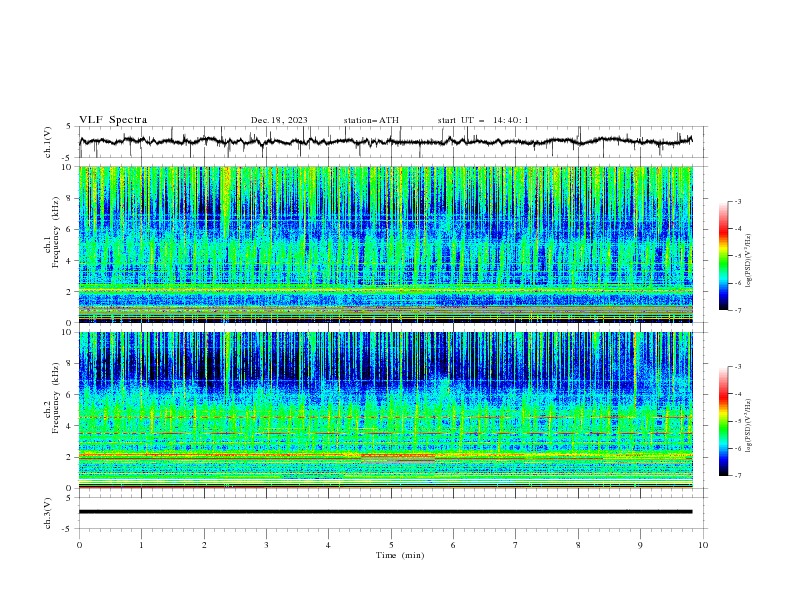Click the lower color scale bar
Viewport: 792px width, 612px height.
[723, 421]
